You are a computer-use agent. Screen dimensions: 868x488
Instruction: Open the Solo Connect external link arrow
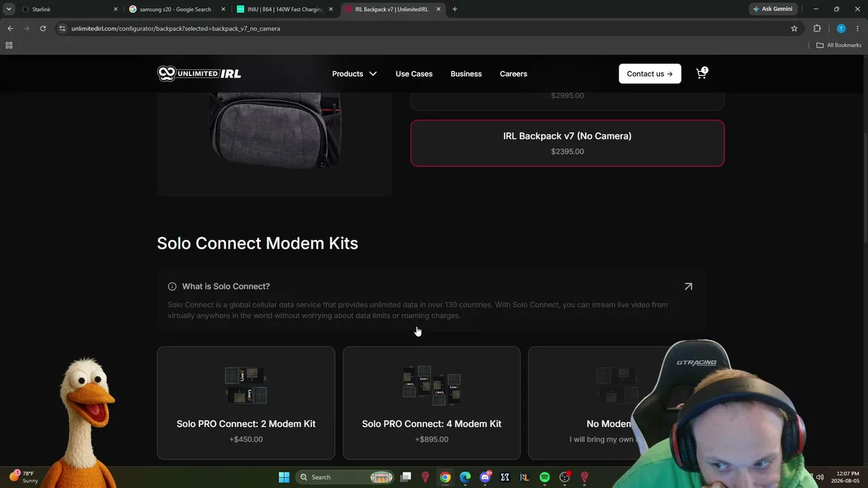pos(688,287)
